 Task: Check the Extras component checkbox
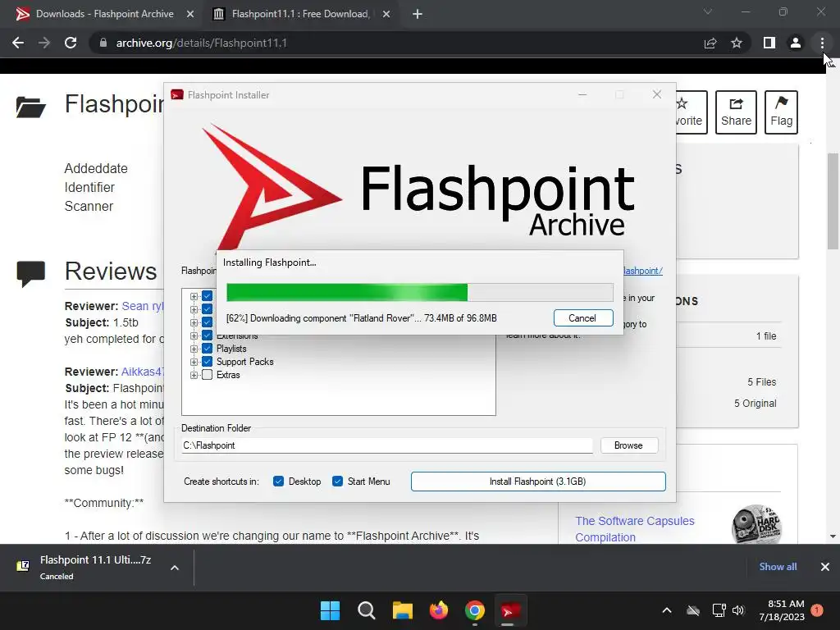(207, 374)
